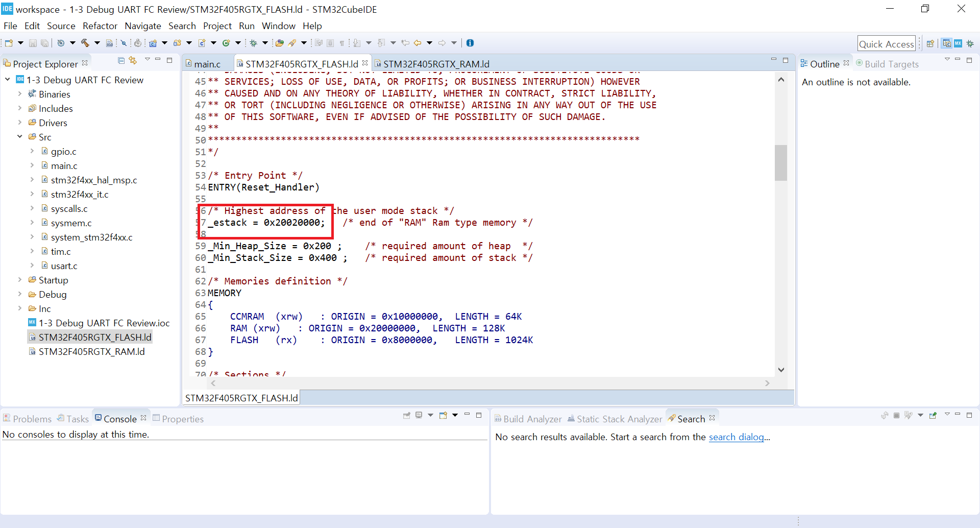The height and width of the screenshot is (528, 980).
Task: Click the Open Element folder icon
Action: pos(280,43)
